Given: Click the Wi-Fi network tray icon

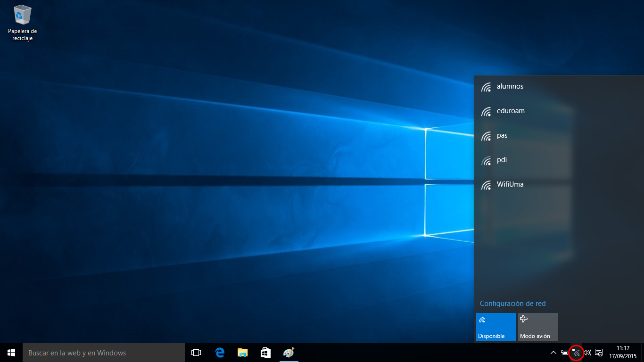Looking at the screenshot, I should [576, 353].
